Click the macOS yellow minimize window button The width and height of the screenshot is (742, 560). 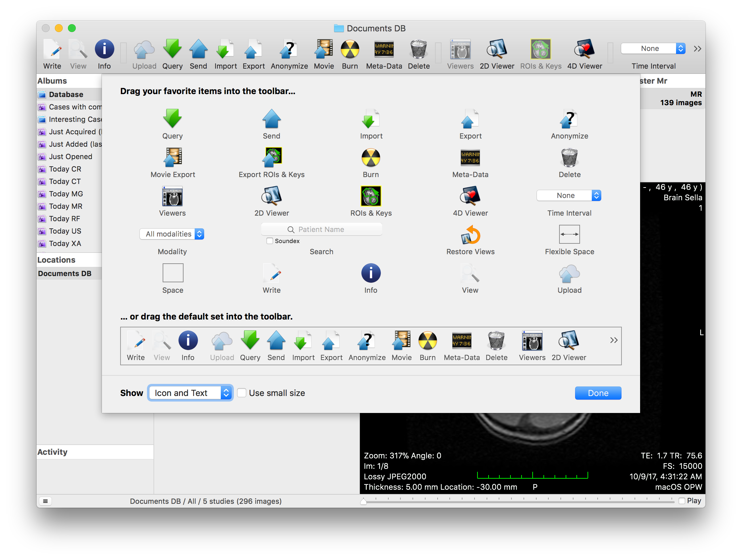[x=59, y=28]
